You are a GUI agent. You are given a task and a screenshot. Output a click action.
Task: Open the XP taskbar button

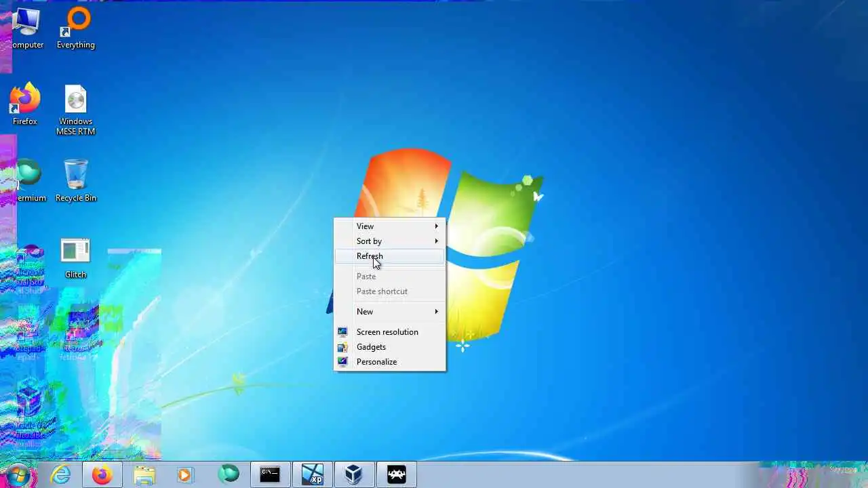tap(313, 475)
